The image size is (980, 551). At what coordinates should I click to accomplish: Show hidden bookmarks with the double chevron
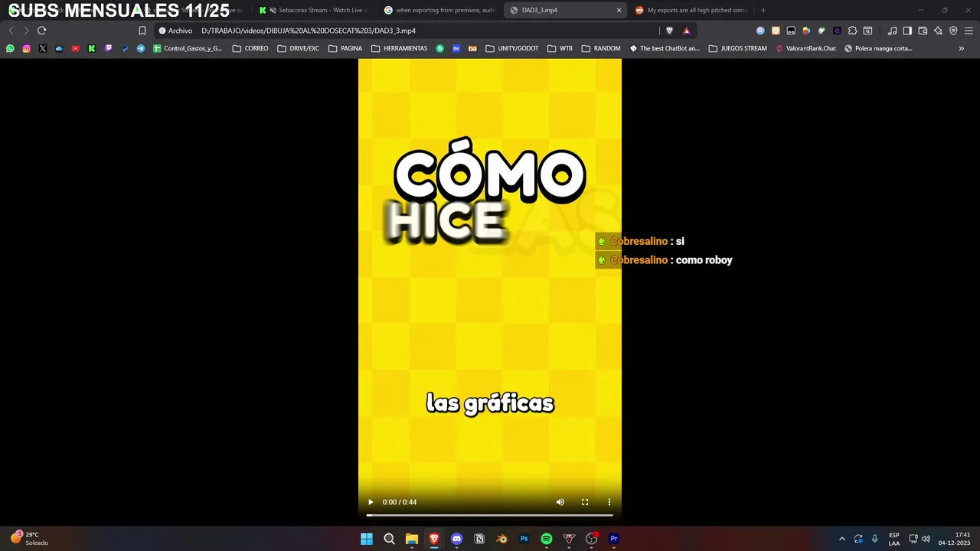click(962, 48)
